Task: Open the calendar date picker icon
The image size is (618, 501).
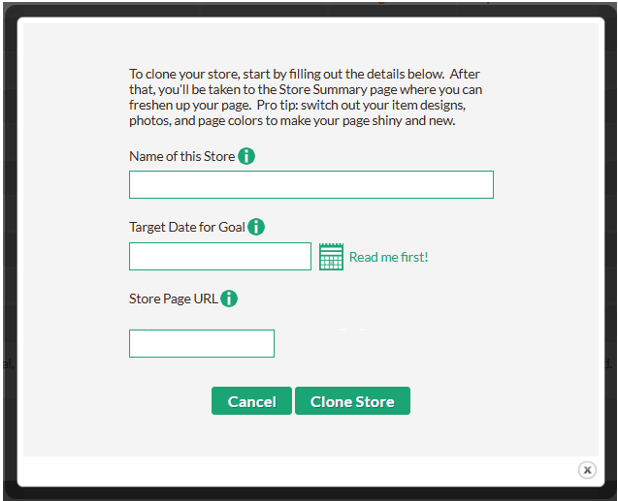Action: click(331, 257)
